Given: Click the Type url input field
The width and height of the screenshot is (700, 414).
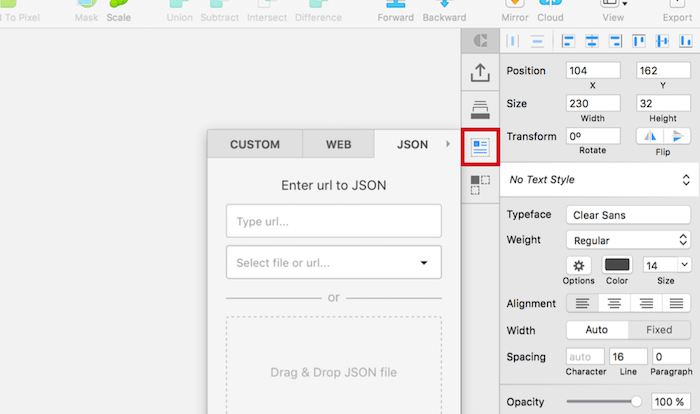Looking at the screenshot, I should 334,221.
